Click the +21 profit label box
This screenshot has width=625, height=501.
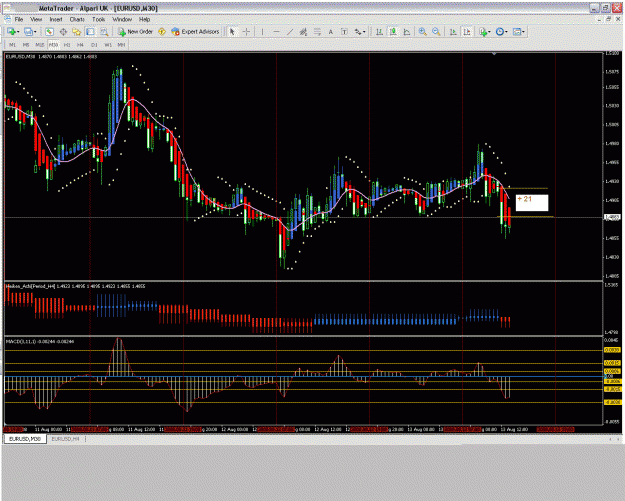click(532, 202)
